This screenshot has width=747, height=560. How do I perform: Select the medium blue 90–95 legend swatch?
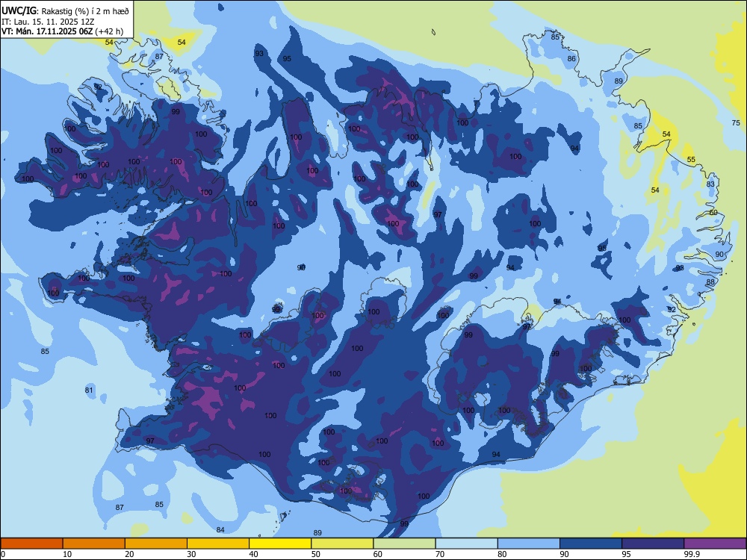591,544
